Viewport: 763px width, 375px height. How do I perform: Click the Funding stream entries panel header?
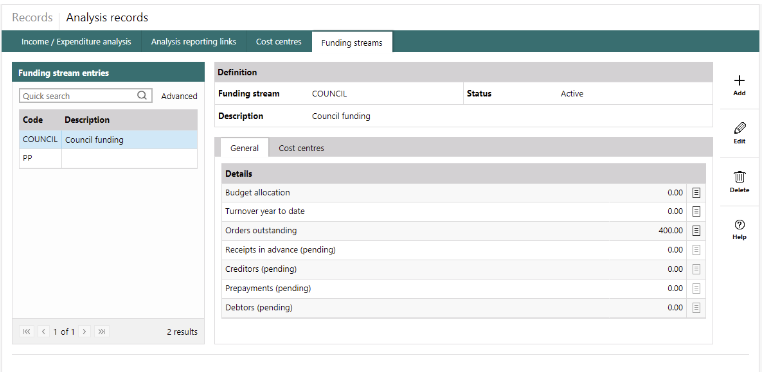(x=108, y=72)
